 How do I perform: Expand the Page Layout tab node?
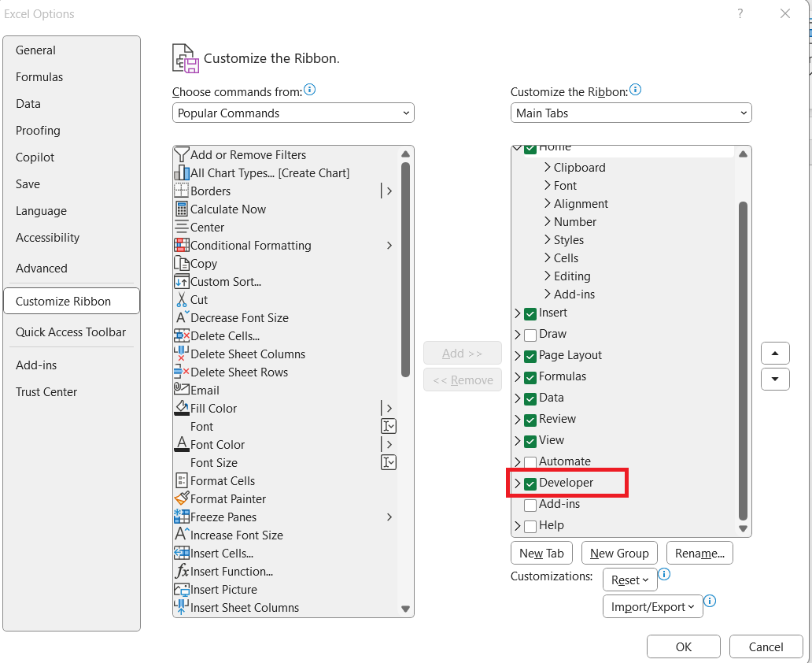518,356
